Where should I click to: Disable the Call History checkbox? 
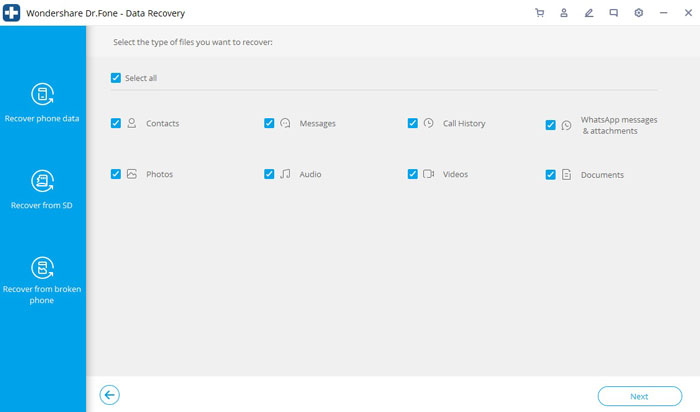pyautogui.click(x=413, y=123)
